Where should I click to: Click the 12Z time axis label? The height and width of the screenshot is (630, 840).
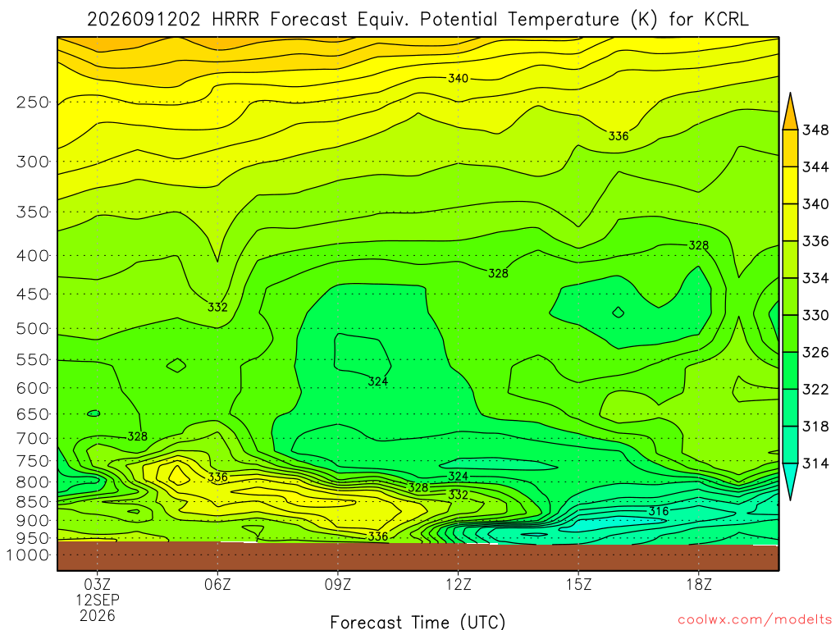tap(459, 584)
